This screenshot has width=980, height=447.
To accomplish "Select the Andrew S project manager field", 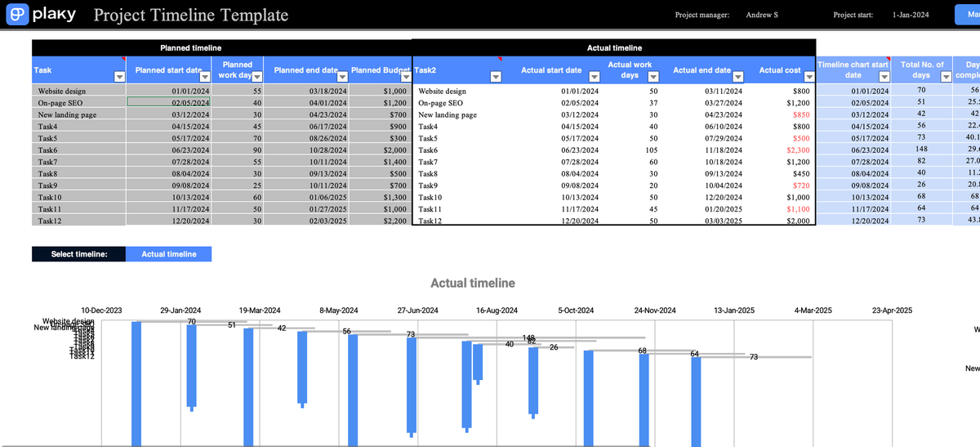I will pos(762,15).
